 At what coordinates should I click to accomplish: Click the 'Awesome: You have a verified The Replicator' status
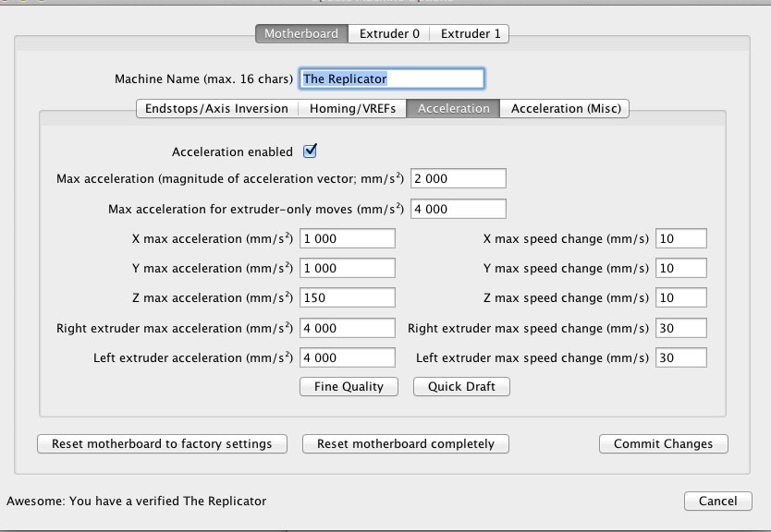click(136, 501)
